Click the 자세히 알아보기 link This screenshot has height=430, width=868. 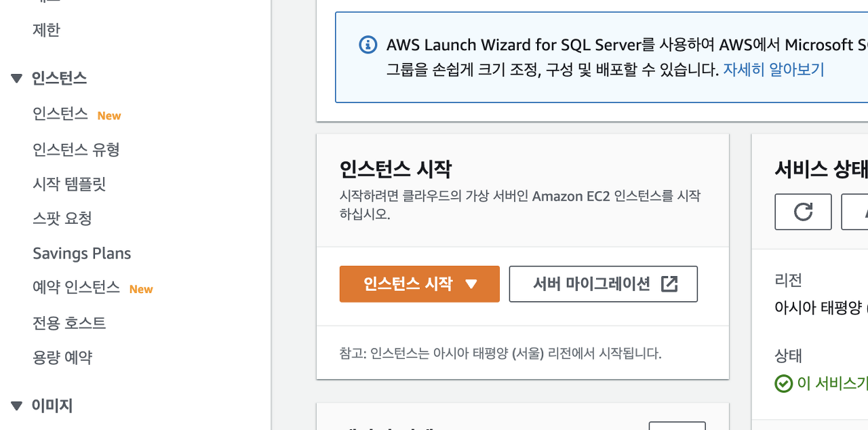tap(774, 69)
